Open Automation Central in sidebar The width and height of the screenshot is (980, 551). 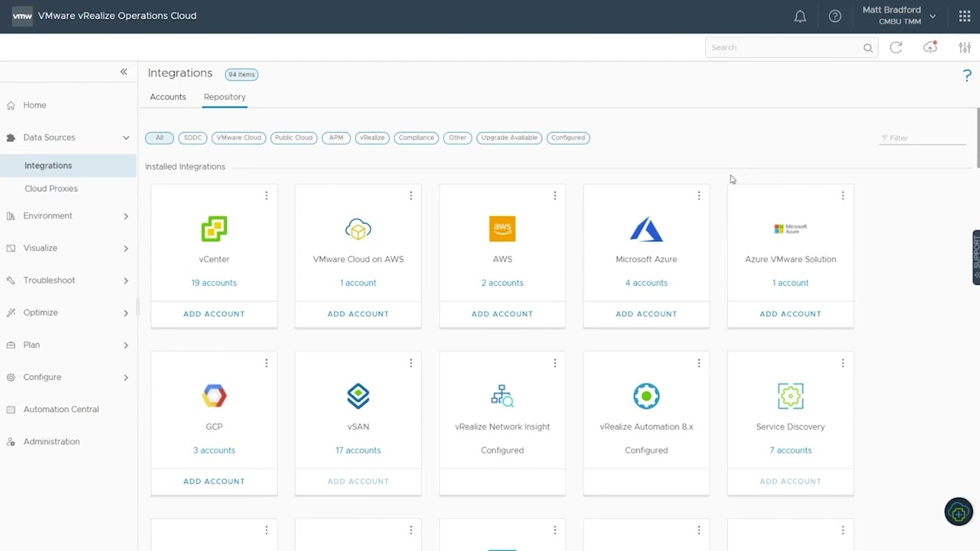click(x=61, y=409)
